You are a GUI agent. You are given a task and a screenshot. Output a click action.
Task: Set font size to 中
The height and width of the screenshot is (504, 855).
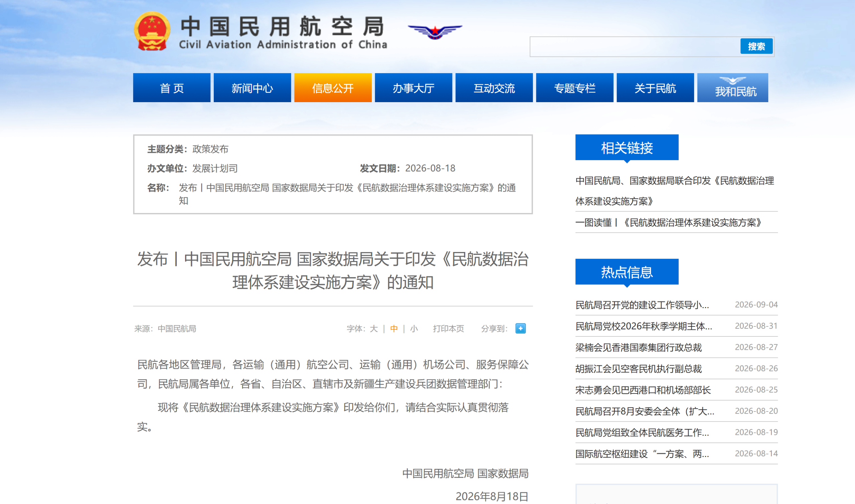click(394, 329)
